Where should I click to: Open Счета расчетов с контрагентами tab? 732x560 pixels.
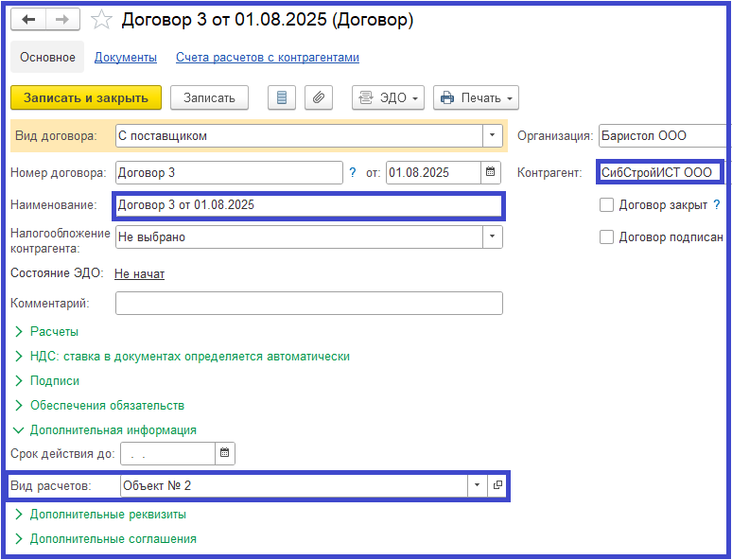click(x=267, y=57)
